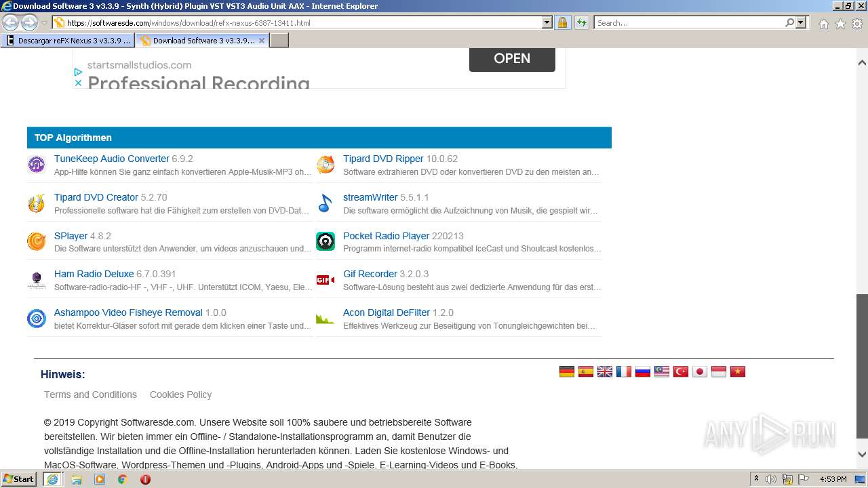Click the scrollbar down arrow

coord(862,455)
